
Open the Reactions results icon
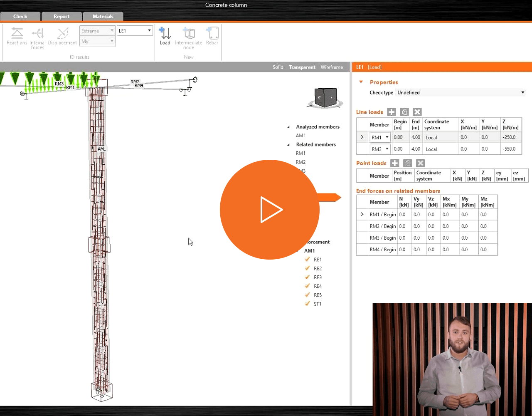pos(17,33)
